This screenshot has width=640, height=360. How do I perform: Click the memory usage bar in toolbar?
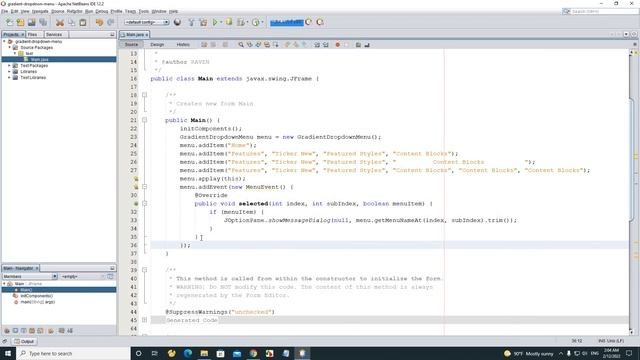pos(287,22)
